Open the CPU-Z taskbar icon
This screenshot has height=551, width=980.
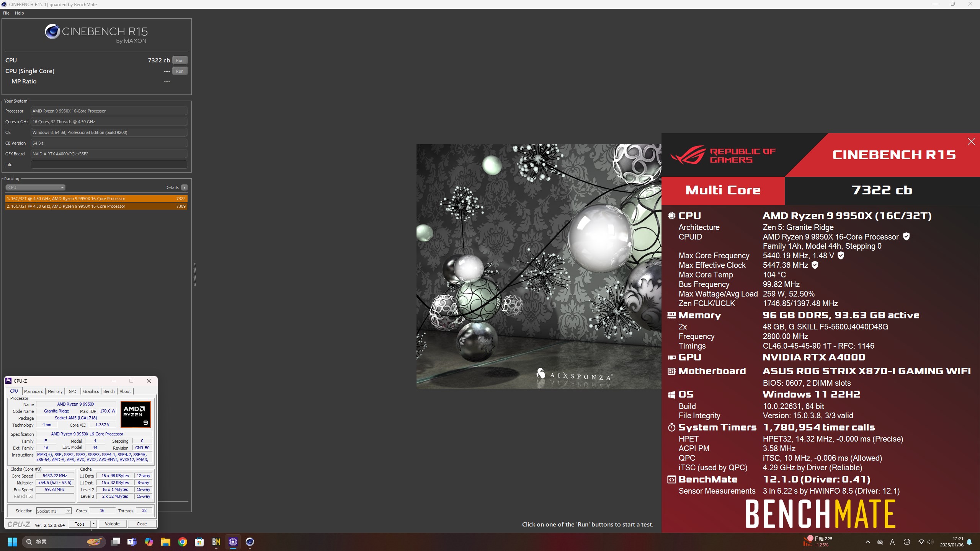click(x=233, y=542)
